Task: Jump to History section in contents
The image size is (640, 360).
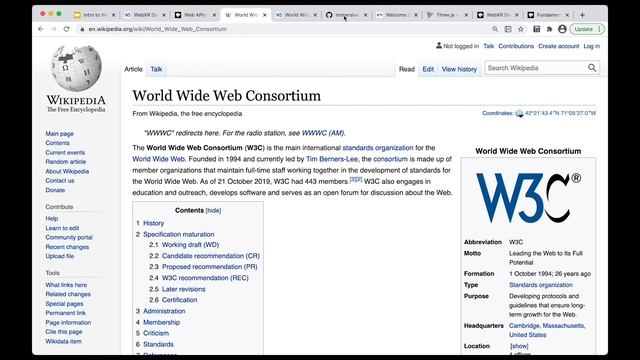Action: [153, 223]
